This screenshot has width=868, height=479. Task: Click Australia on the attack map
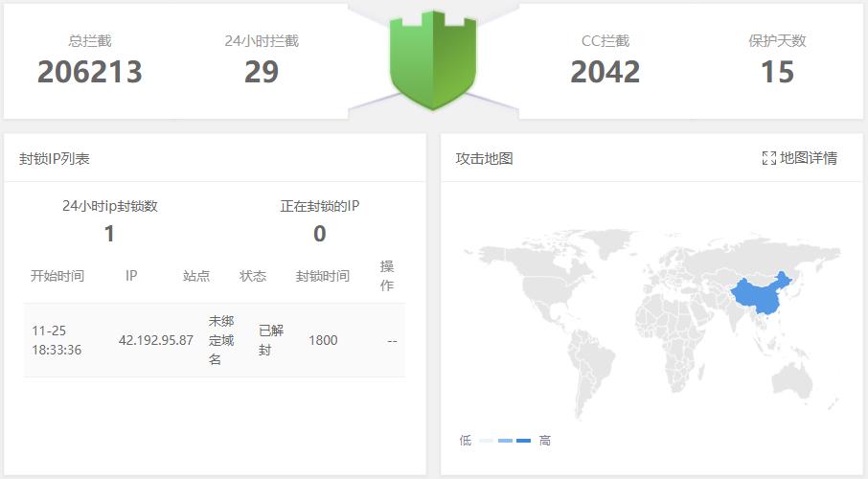point(791,381)
